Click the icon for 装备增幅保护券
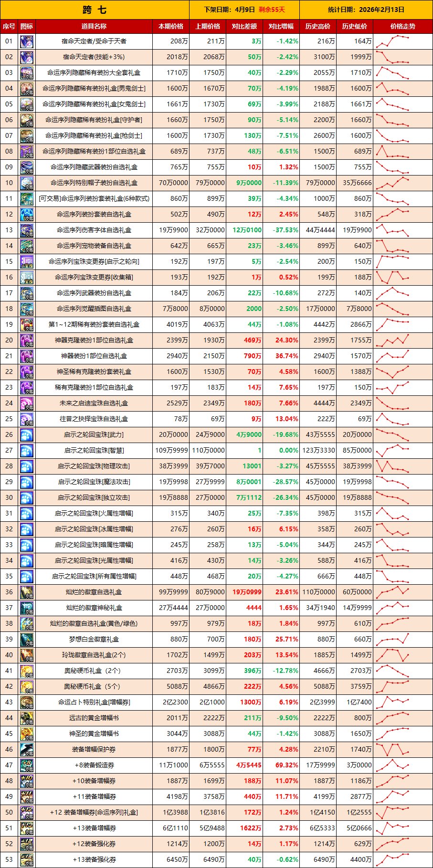Viewport: 433px width, 868px height. pos(27,750)
